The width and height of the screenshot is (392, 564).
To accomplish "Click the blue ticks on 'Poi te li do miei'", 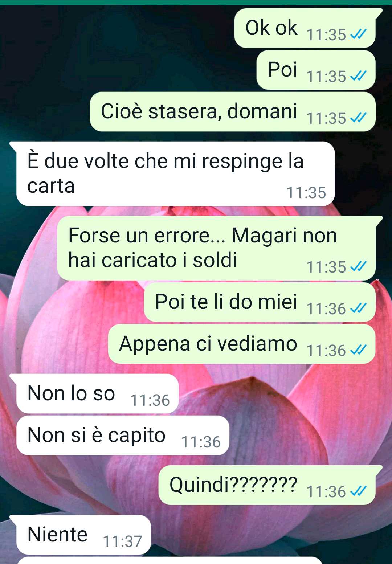I will 359,308.
